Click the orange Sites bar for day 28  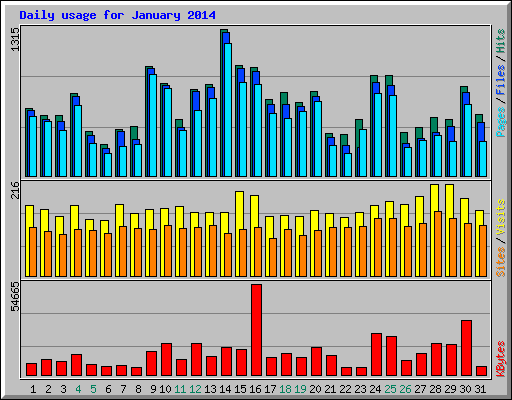(438, 244)
